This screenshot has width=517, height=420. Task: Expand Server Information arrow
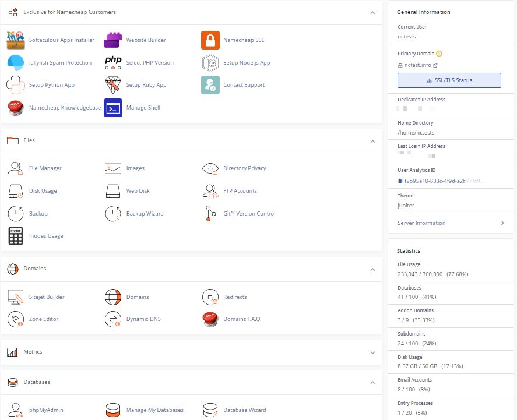tap(502, 223)
